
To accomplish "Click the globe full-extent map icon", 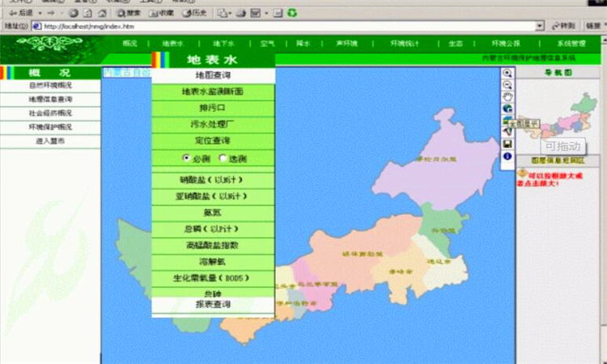I will pyautogui.click(x=507, y=108).
